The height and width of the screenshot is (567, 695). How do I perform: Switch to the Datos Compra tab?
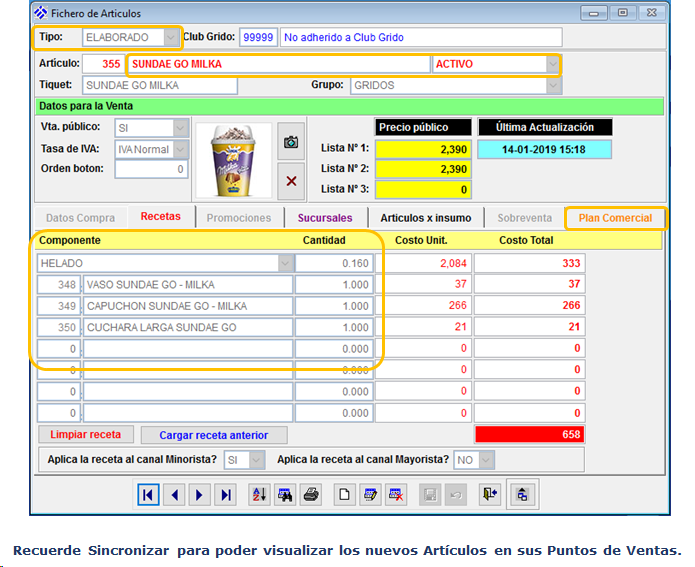tap(80, 218)
